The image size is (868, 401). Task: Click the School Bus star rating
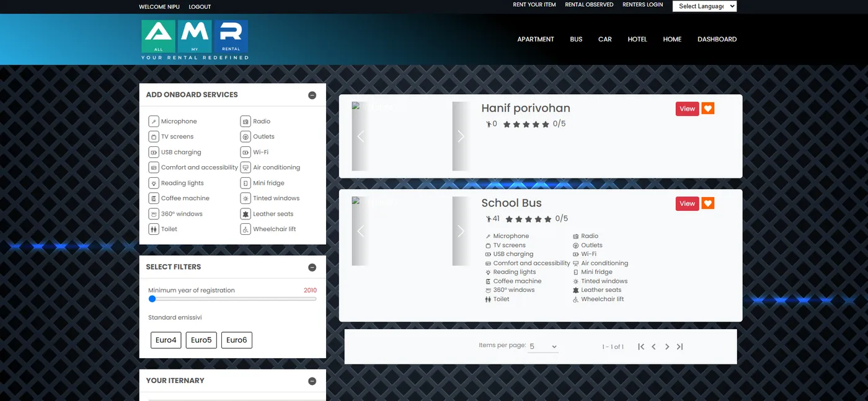point(528,219)
